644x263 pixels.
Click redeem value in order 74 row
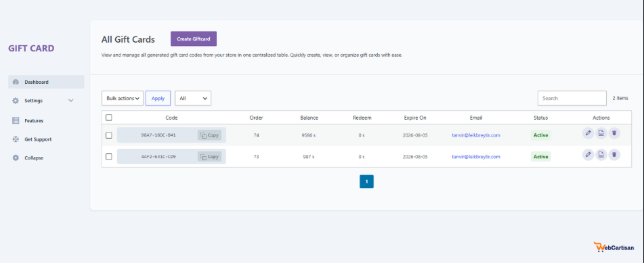pyautogui.click(x=362, y=135)
